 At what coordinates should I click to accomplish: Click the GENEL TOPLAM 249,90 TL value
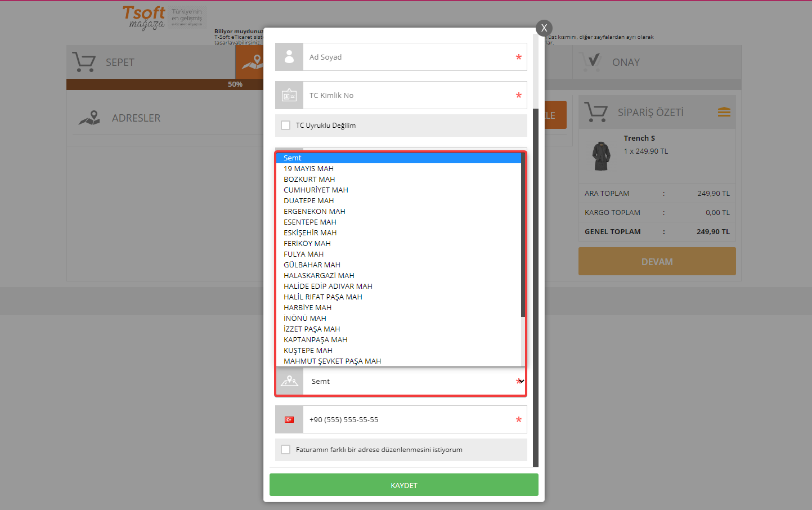(x=713, y=232)
